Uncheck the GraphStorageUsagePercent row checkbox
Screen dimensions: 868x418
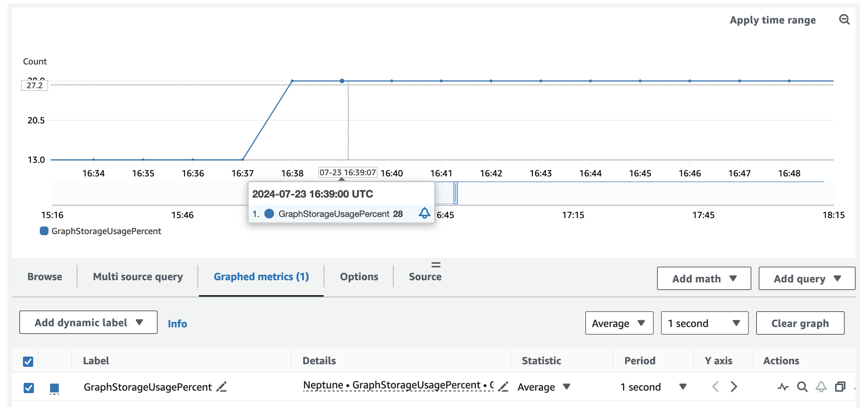tap(29, 388)
